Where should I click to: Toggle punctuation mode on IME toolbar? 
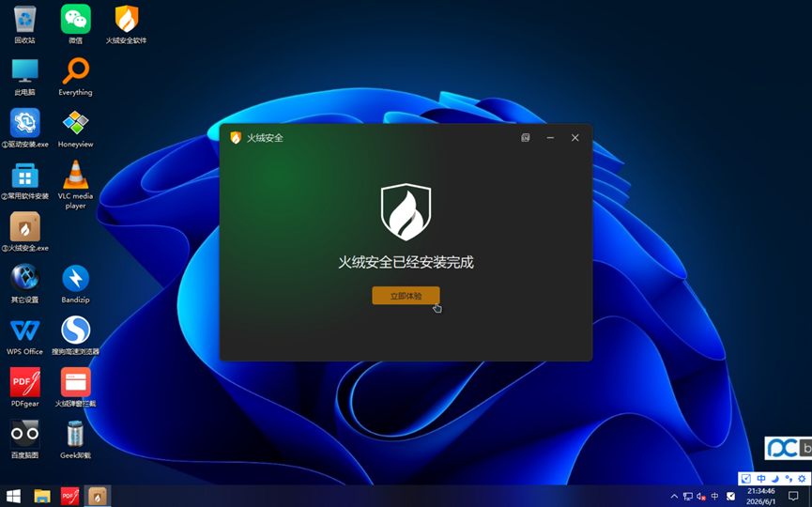pyautogui.click(x=789, y=479)
